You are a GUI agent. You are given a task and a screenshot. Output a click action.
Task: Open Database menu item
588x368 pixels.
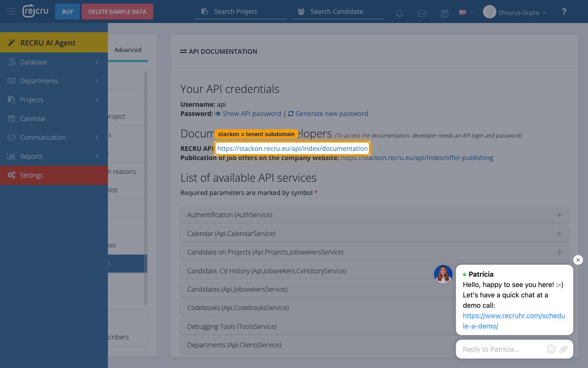(x=54, y=62)
